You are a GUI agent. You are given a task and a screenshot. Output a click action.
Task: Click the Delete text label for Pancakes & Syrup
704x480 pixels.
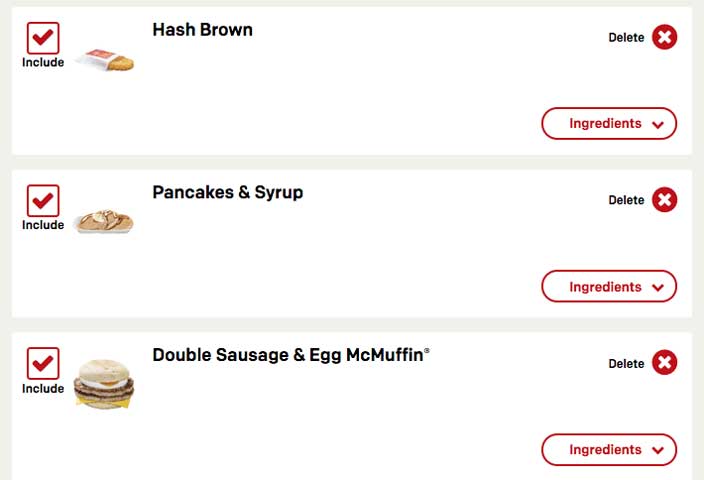click(x=626, y=201)
